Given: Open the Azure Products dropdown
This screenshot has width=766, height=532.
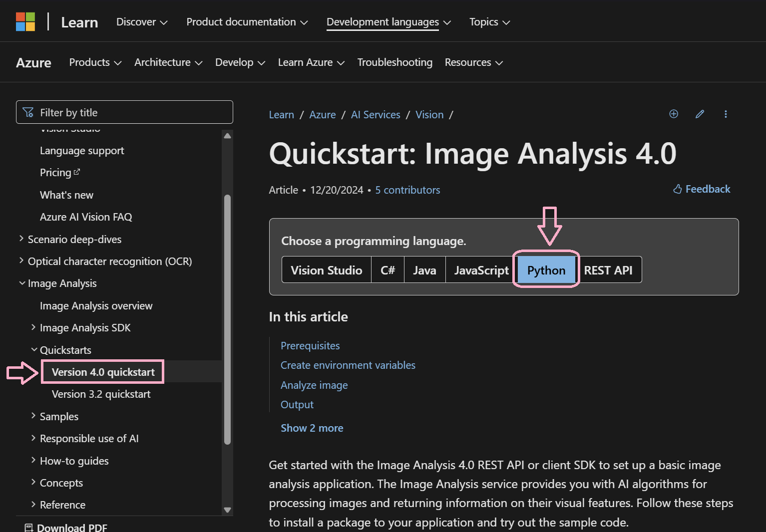Looking at the screenshot, I should pos(95,62).
